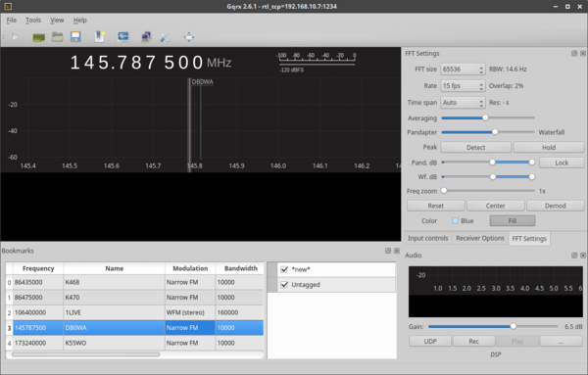This screenshot has height=375, width=588.
Task: Click the bookmark toolbar icon
Action: [x=99, y=36]
